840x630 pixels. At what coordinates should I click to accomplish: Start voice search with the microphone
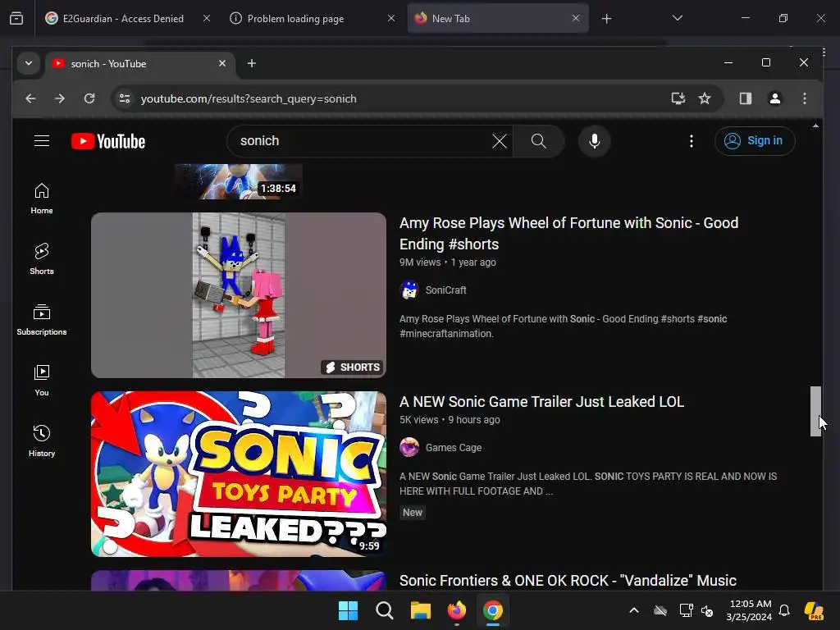[x=594, y=141]
